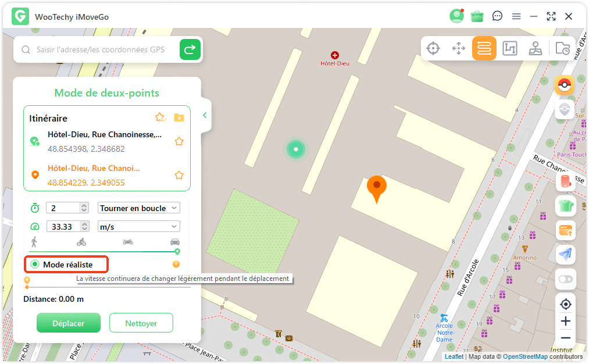Open the Tourner en boucle dropdown

(x=139, y=208)
